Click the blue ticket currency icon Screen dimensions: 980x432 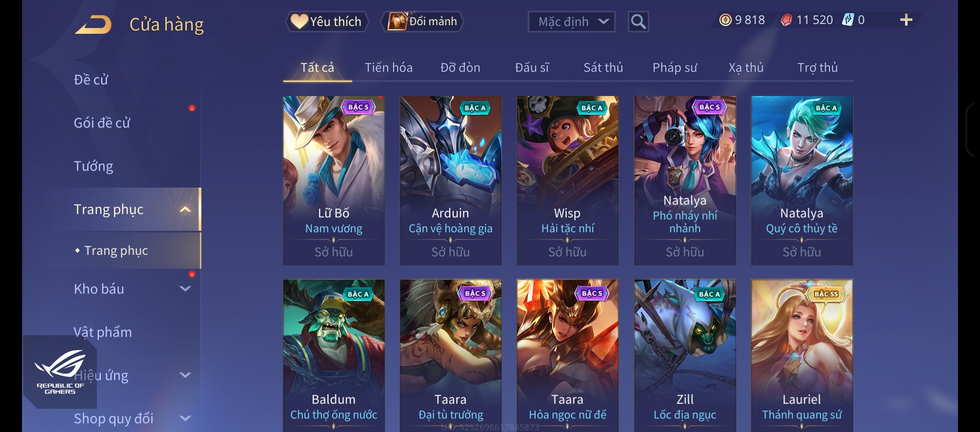coord(847,20)
